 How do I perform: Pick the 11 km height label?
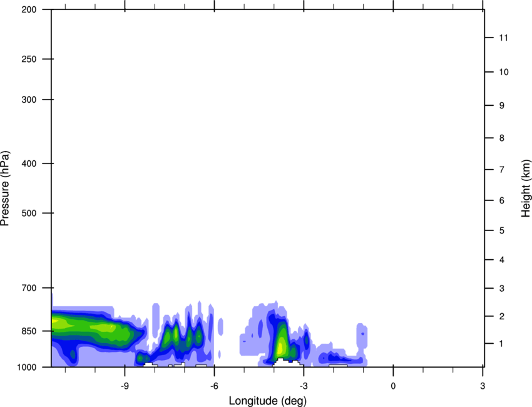503,38
